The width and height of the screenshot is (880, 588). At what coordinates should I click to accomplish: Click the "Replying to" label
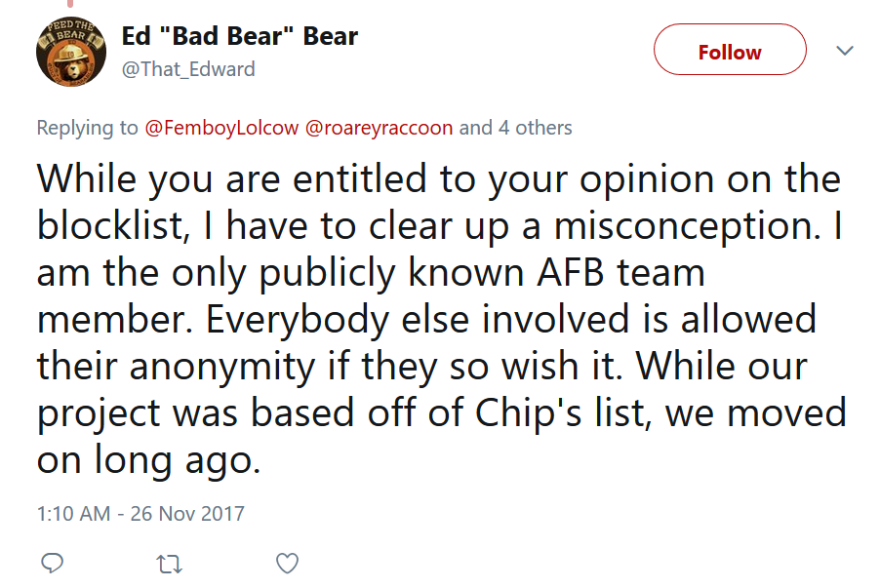[x=87, y=128]
